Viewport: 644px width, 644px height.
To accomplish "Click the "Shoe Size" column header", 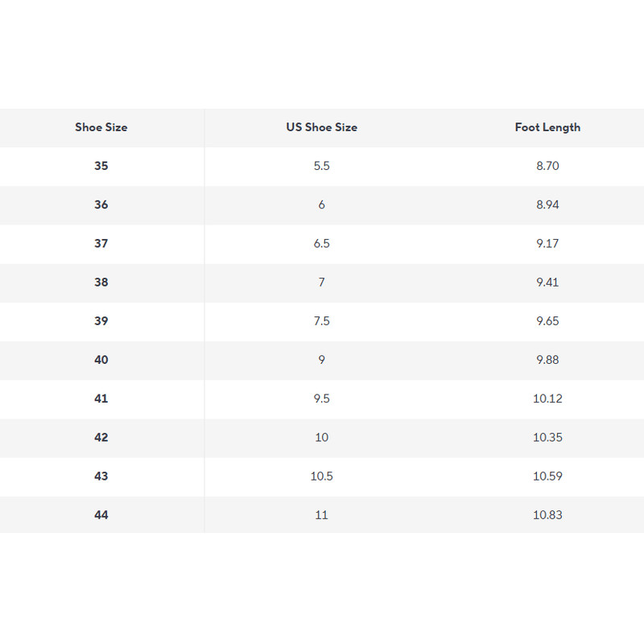I will pos(101,127).
